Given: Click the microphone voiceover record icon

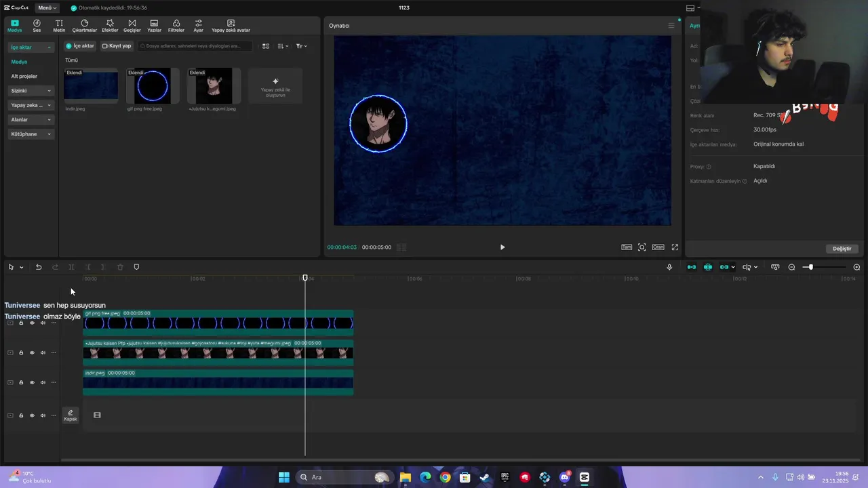Looking at the screenshot, I should pyautogui.click(x=669, y=267).
